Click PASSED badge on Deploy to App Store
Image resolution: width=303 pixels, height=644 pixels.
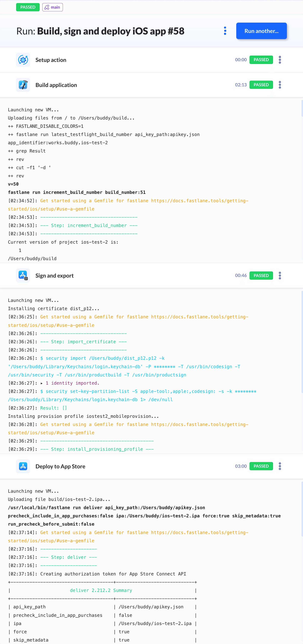[261, 466]
